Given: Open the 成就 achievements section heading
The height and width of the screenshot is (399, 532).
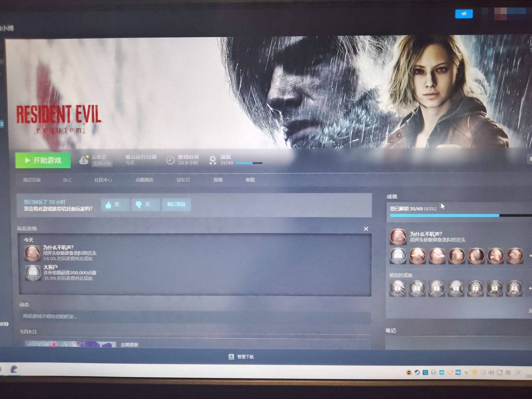Looking at the screenshot, I should tap(392, 197).
